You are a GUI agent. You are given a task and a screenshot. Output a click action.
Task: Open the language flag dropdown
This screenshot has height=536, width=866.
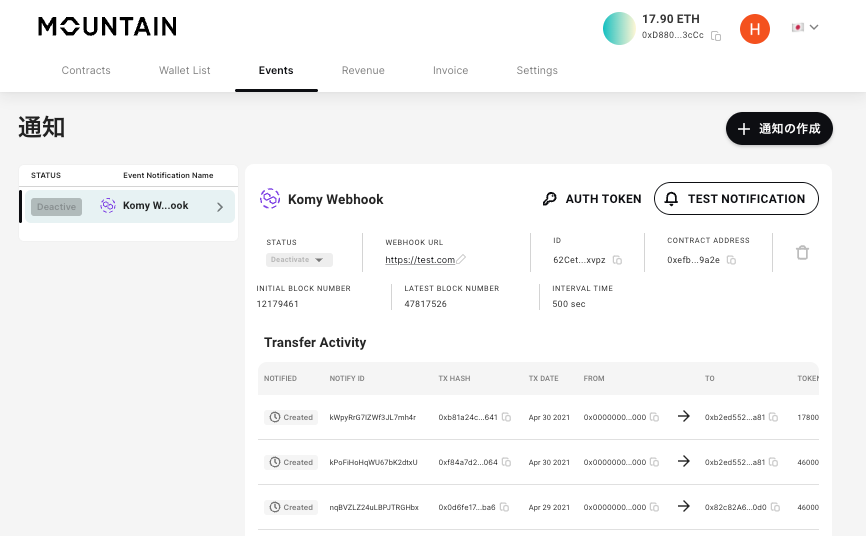point(805,28)
